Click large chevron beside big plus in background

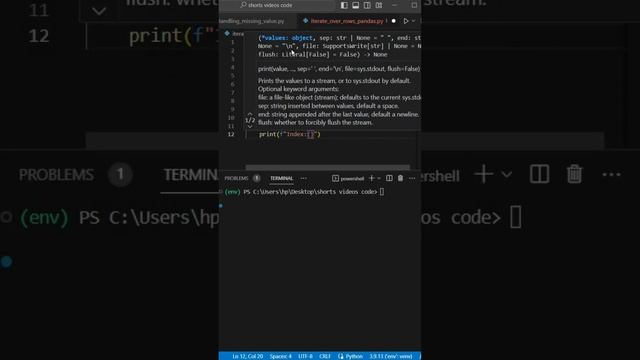coord(507,175)
